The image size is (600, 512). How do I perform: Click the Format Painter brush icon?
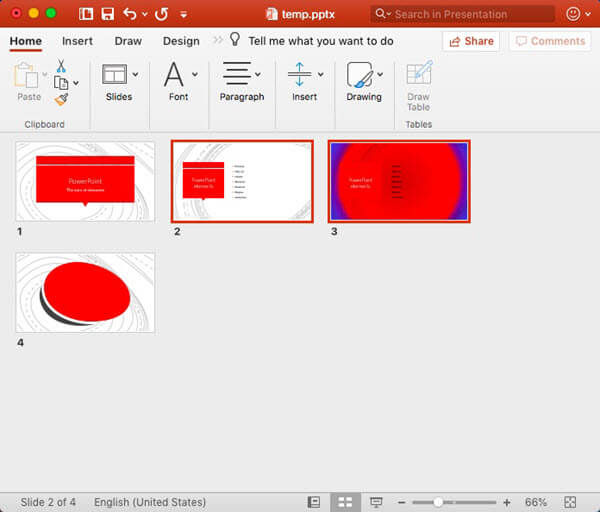point(61,99)
